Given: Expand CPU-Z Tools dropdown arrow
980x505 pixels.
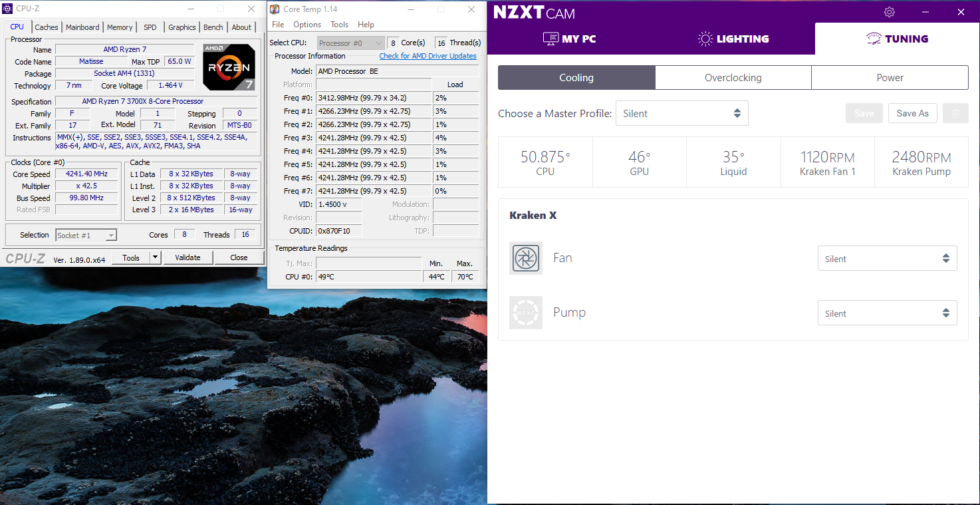Looking at the screenshot, I should pos(155,257).
